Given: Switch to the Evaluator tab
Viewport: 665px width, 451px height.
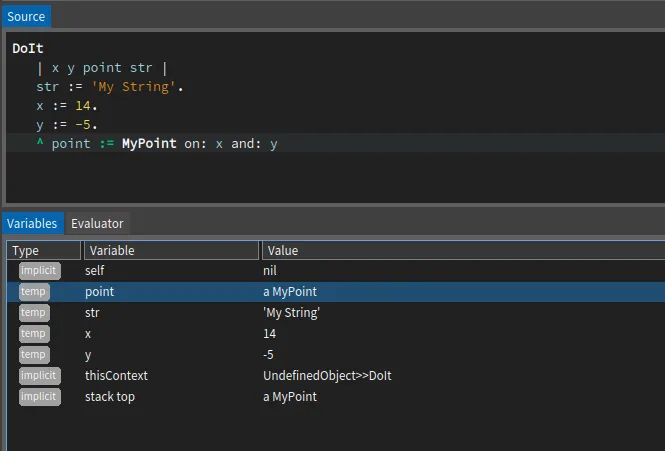Looking at the screenshot, I should (97, 223).
